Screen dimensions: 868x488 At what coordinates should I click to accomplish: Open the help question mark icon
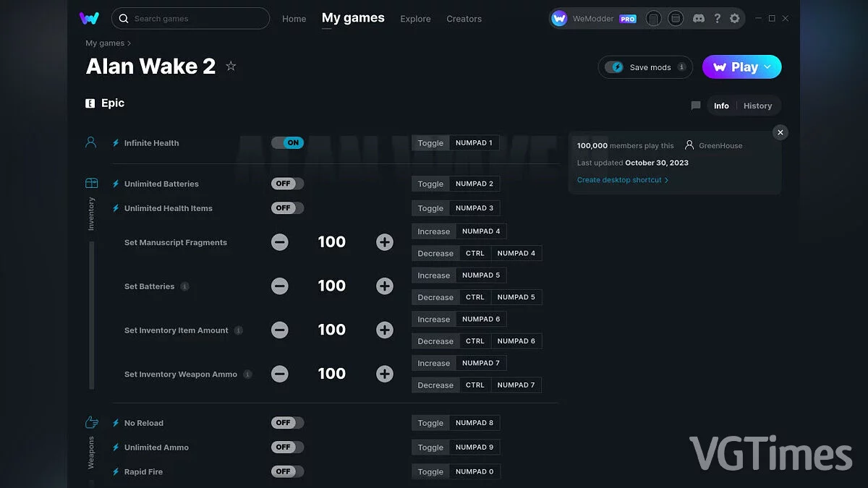[x=716, y=19]
